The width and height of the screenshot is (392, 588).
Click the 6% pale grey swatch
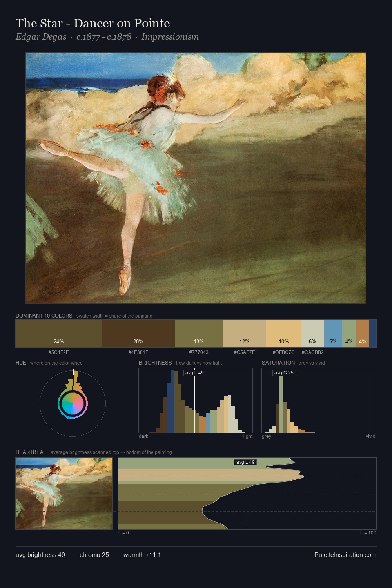[313, 334]
